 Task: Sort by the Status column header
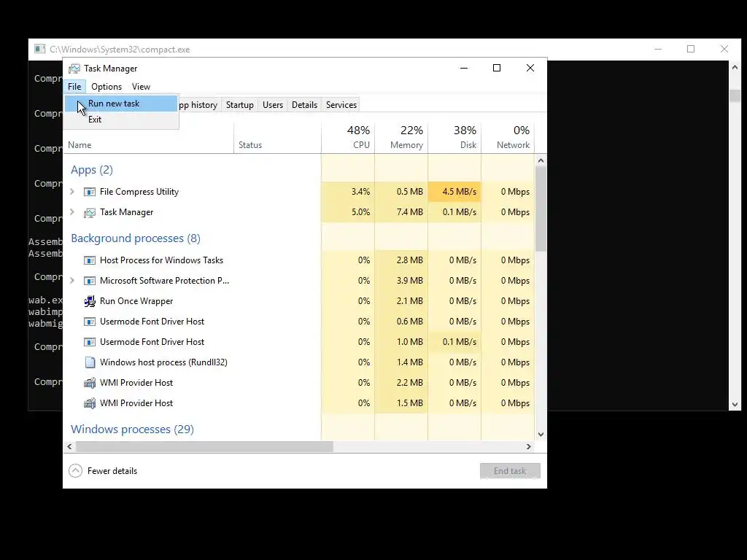tap(278, 138)
